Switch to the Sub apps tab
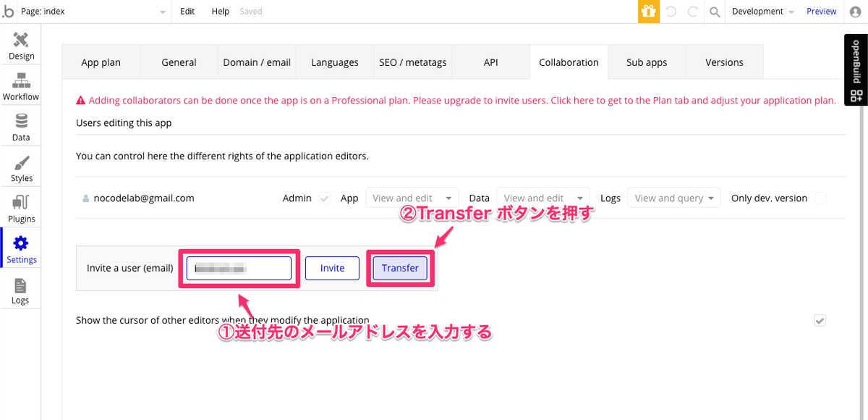The width and height of the screenshot is (868, 420). [x=647, y=62]
